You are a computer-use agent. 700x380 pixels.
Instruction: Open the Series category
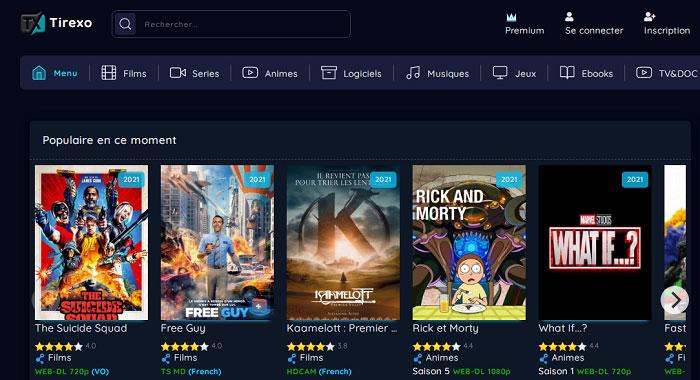(x=194, y=73)
